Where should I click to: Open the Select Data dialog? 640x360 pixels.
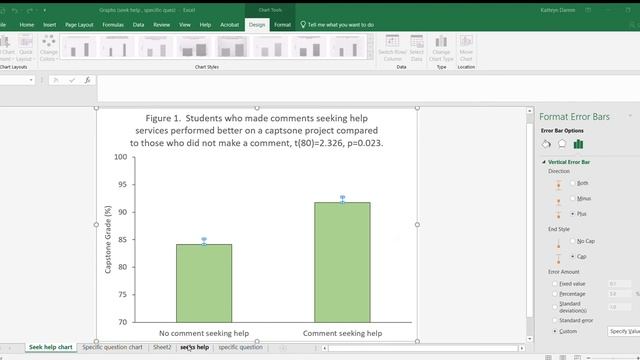(x=416, y=48)
